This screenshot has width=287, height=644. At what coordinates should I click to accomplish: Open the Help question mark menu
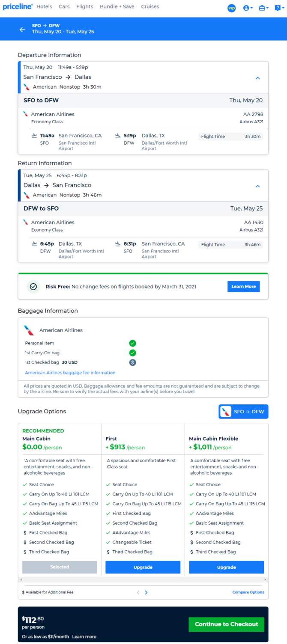[x=279, y=8]
